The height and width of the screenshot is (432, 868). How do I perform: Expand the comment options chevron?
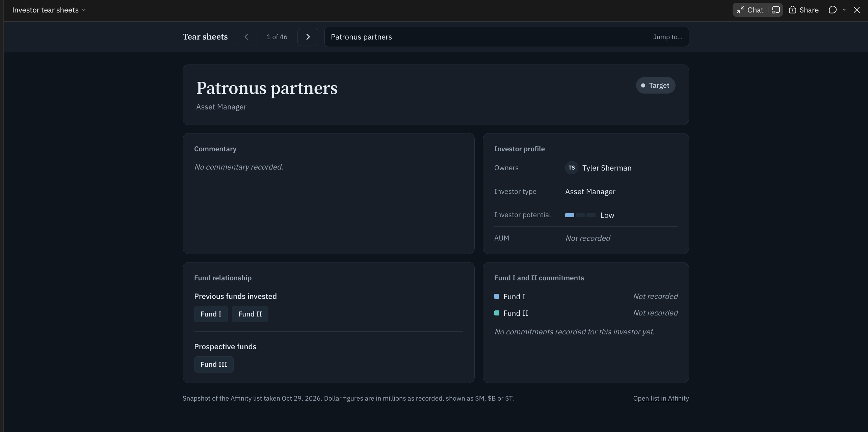844,10
